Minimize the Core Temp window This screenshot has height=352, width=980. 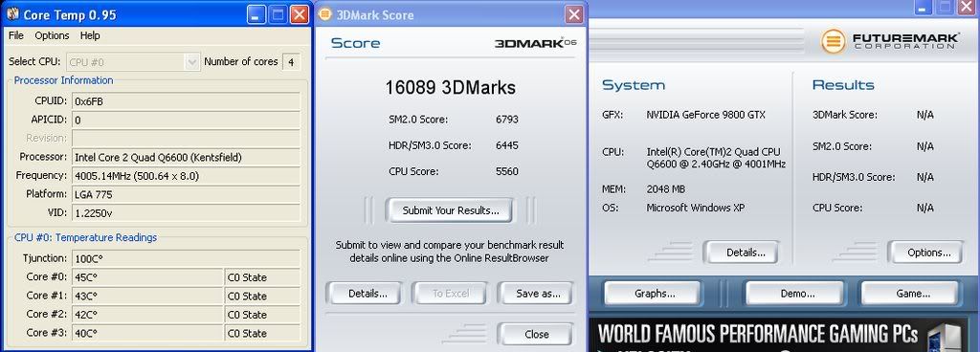[x=256, y=14]
